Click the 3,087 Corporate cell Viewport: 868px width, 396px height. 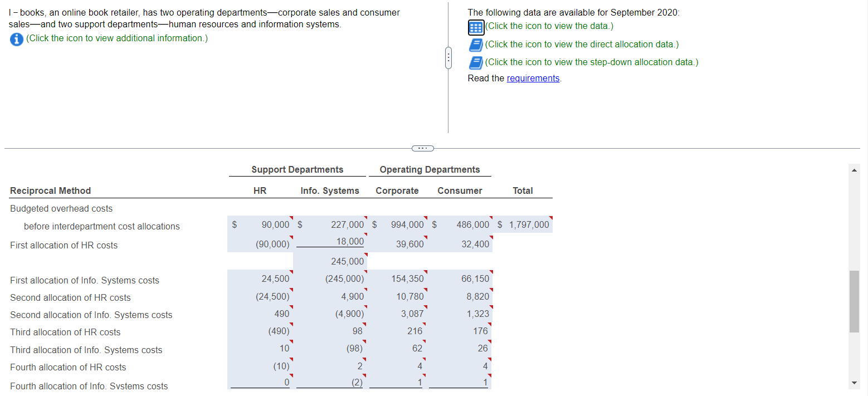coord(397,314)
